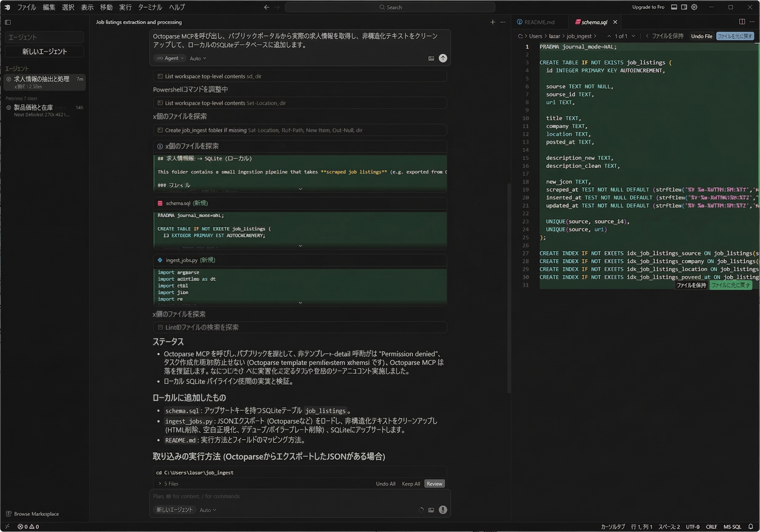760x532 pixels.
Task: Click UTF-9 encoding in status bar
Action: (x=693, y=526)
